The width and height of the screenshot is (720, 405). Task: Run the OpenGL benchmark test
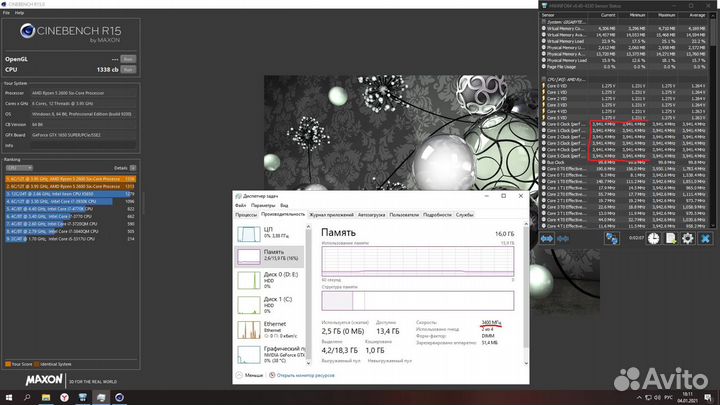[127, 59]
